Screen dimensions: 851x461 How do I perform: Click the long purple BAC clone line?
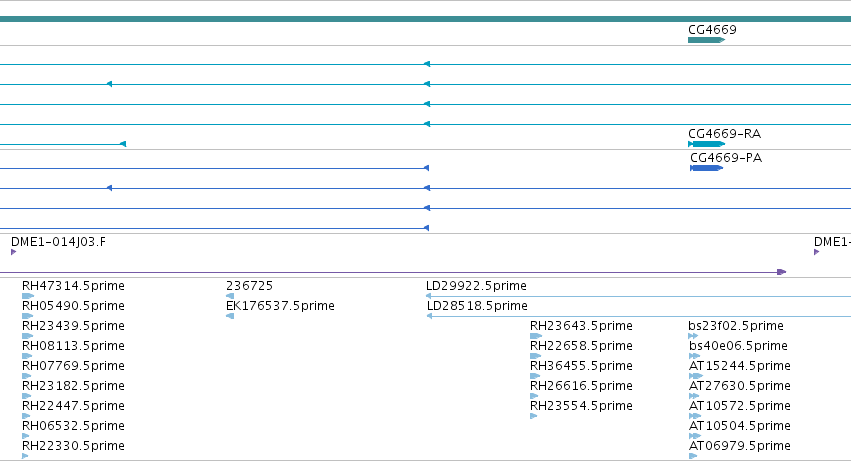pyautogui.click(x=393, y=272)
